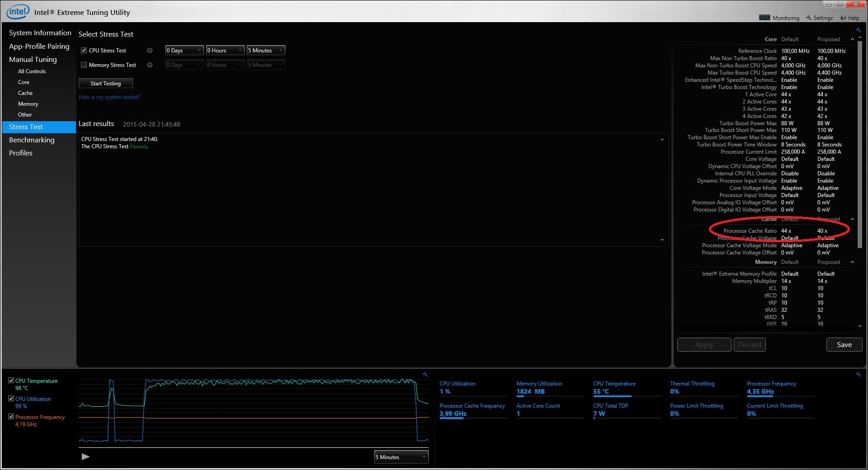Click the Processor Cache Ratio proposed value
The height and width of the screenshot is (470, 868).
pyautogui.click(x=822, y=231)
